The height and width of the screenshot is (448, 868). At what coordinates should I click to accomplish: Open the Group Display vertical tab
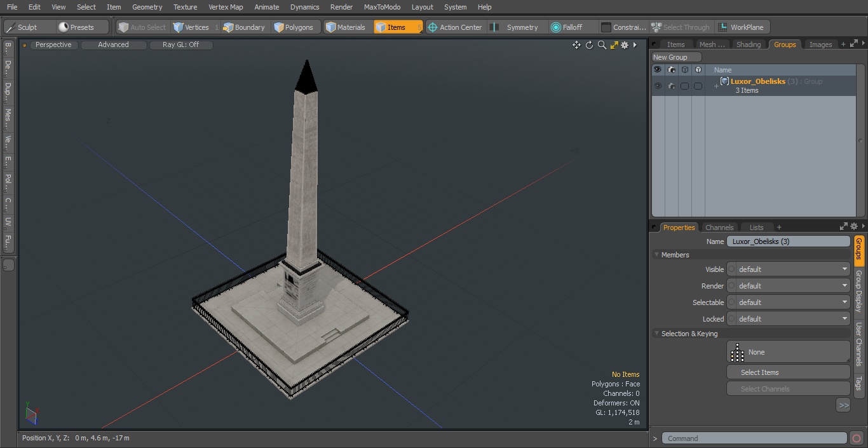click(x=858, y=291)
